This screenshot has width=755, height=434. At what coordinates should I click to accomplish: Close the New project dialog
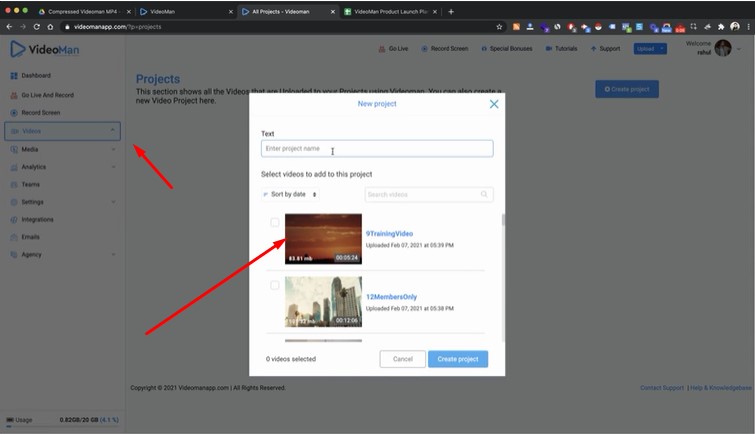pyautogui.click(x=494, y=104)
